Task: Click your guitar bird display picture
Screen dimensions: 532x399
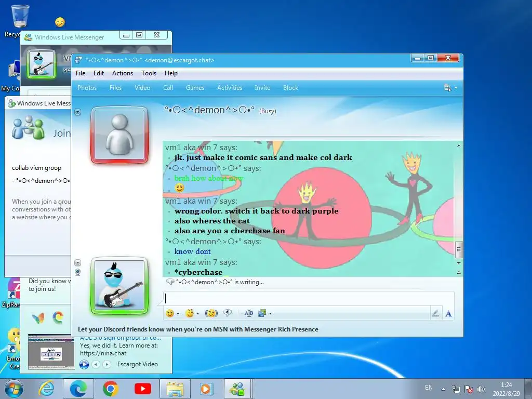Action: coord(119,286)
